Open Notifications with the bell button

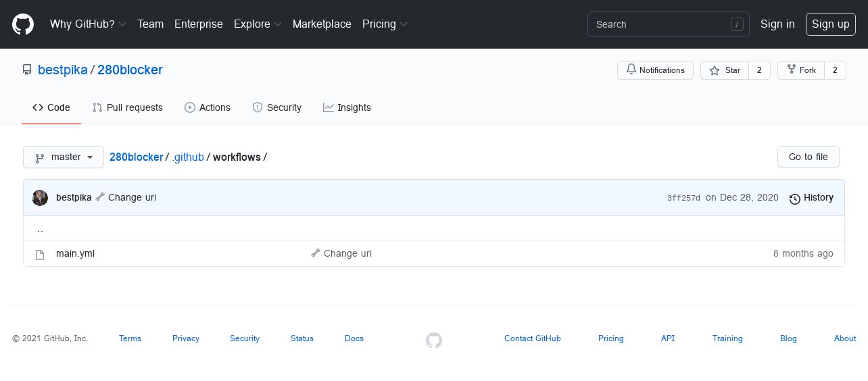click(x=655, y=70)
